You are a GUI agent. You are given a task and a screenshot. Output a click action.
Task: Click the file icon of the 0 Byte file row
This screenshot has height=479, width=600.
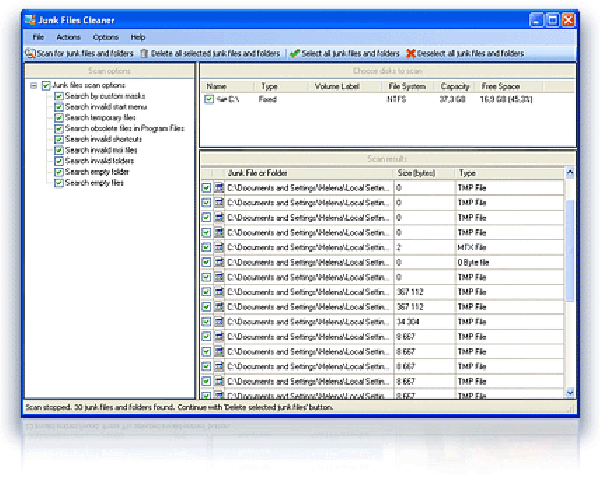tap(219, 262)
